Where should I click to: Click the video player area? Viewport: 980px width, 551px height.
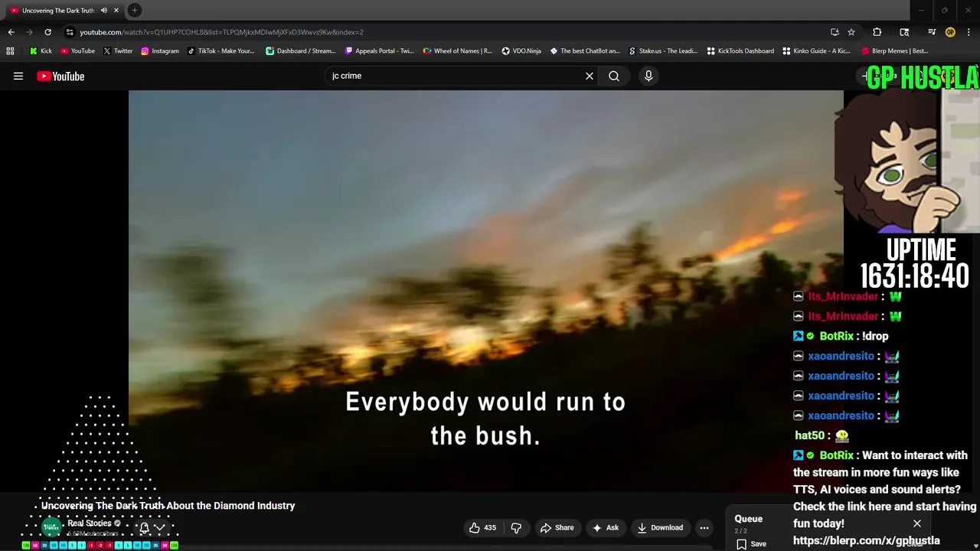point(485,291)
